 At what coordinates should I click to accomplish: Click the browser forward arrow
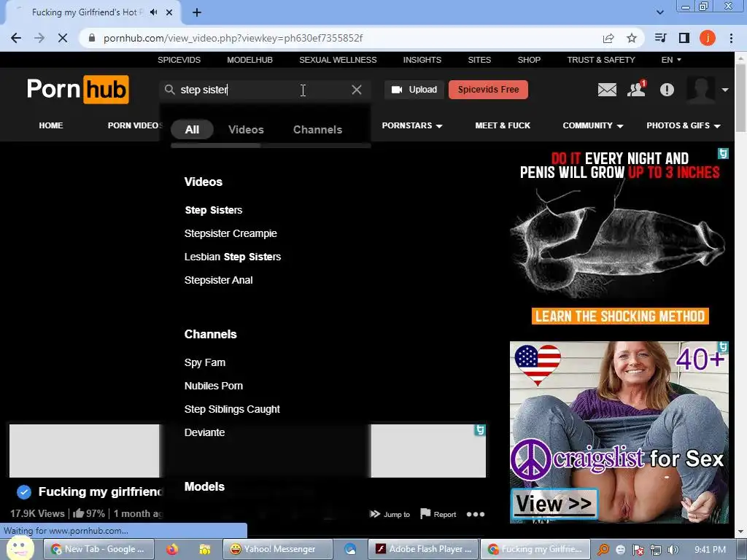pyautogui.click(x=39, y=38)
